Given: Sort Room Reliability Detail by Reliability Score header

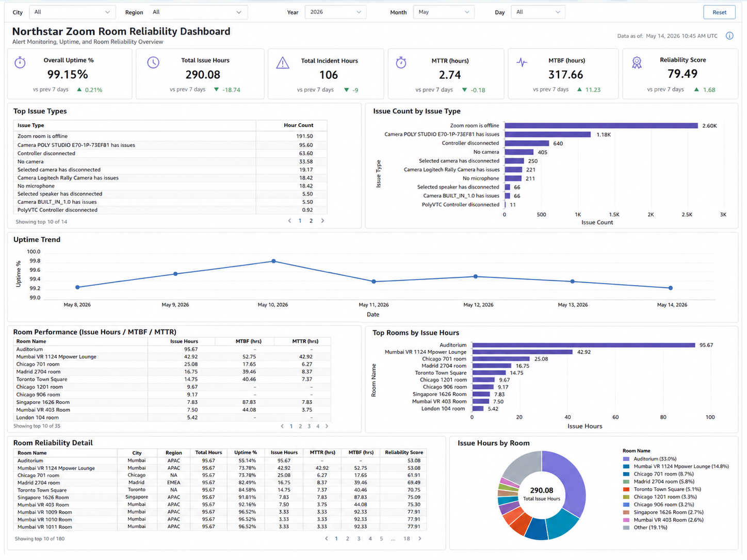Looking at the screenshot, I should pos(404,452).
